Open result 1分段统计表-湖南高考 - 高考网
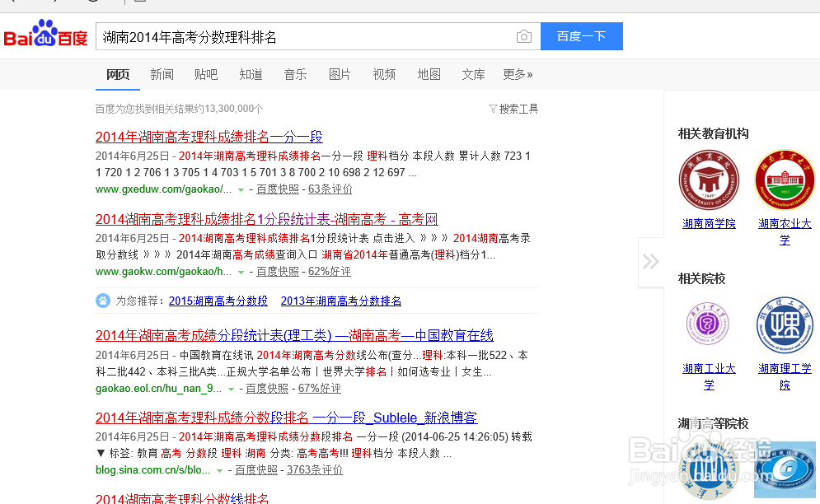 pyautogui.click(x=267, y=219)
